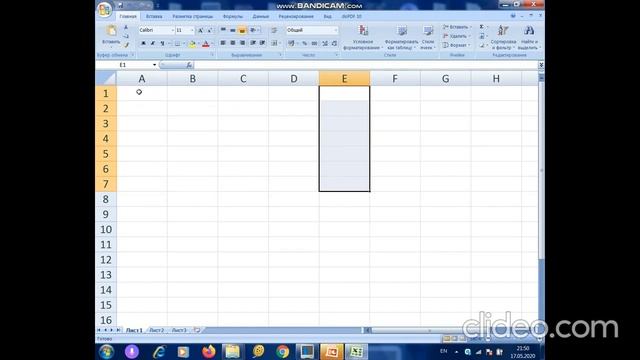This screenshot has width=640, height=360.
Task: Open Chrome from the Windows taskbar
Action: pos(282,351)
